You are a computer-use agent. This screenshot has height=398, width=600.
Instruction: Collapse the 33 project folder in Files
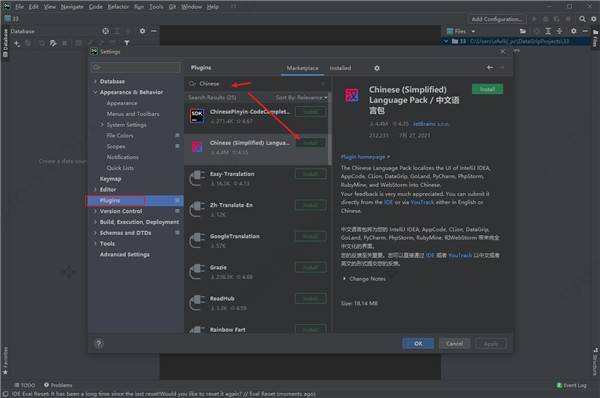(446, 41)
